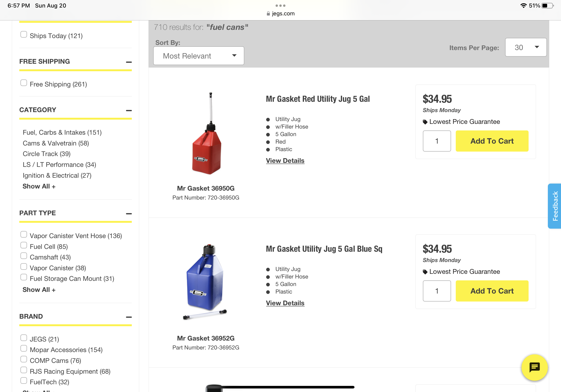Select Fuel, Carbs & Intakes category
The width and height of the screenshot is (561, 392).
(62, 133)
